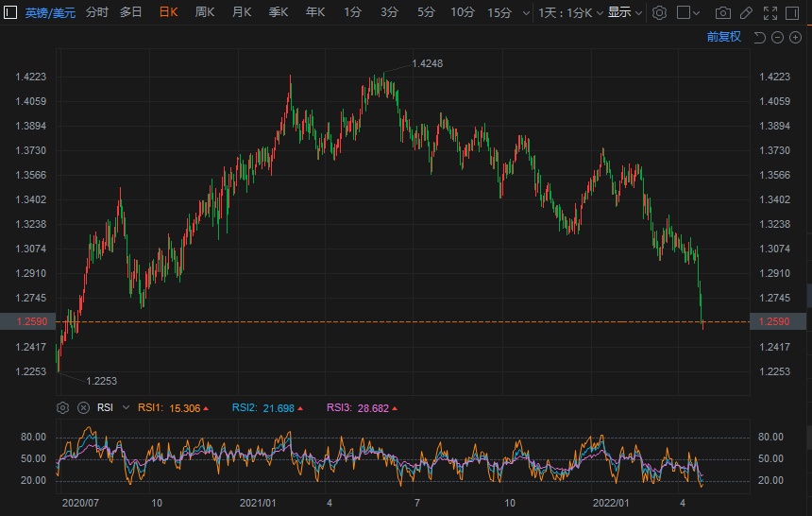Switch to 分时 intraday tab

(96, 12)
